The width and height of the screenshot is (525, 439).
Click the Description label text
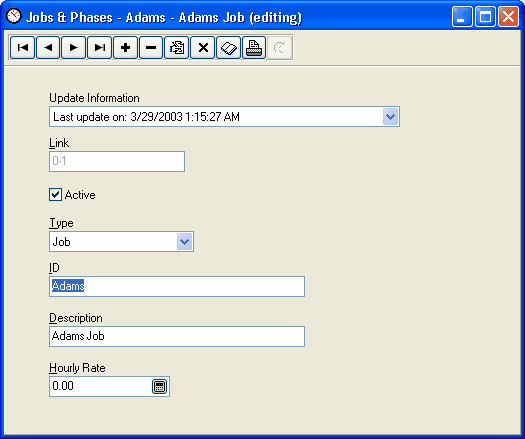(x=76, y=318)
